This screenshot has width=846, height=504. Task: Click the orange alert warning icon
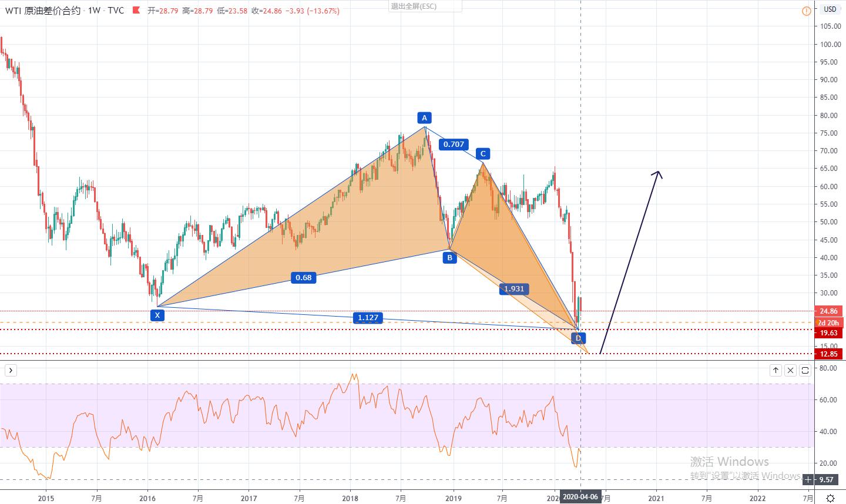pos(807,11)
